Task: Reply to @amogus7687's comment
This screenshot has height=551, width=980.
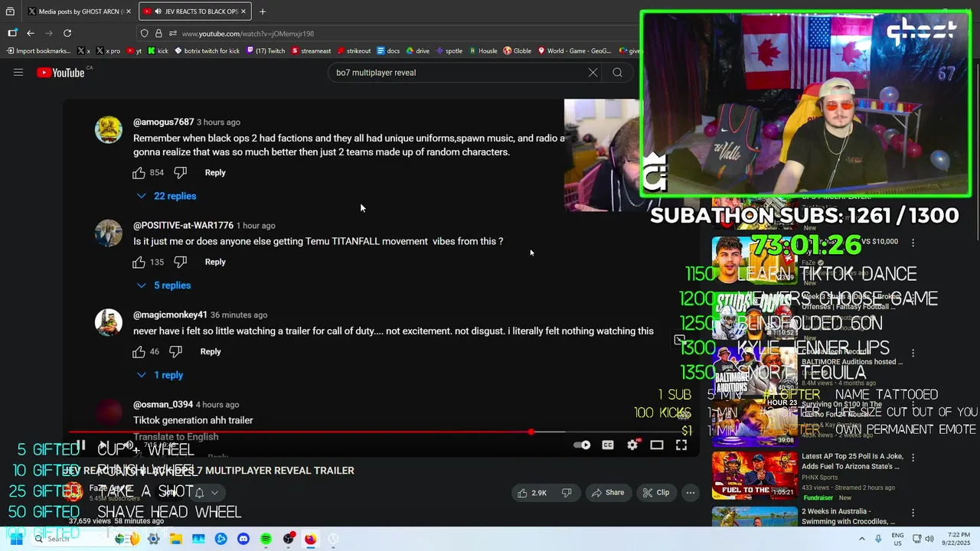Action: pos(215,173)
